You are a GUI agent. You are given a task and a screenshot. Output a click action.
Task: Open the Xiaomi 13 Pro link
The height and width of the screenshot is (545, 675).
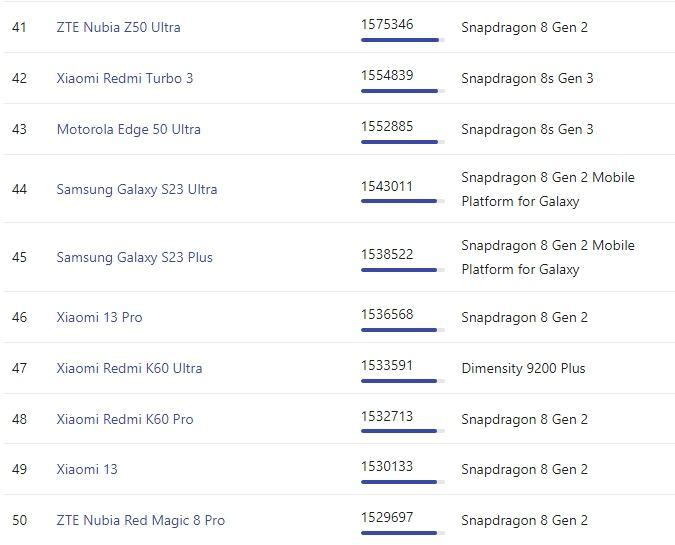click(99, 317)
